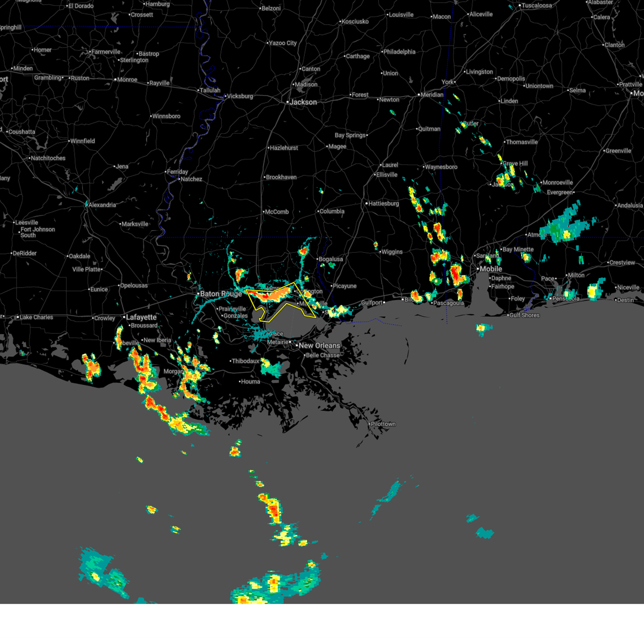Select the Thibodaux label
Screen dimensions: 644x644
coord(246,361)
